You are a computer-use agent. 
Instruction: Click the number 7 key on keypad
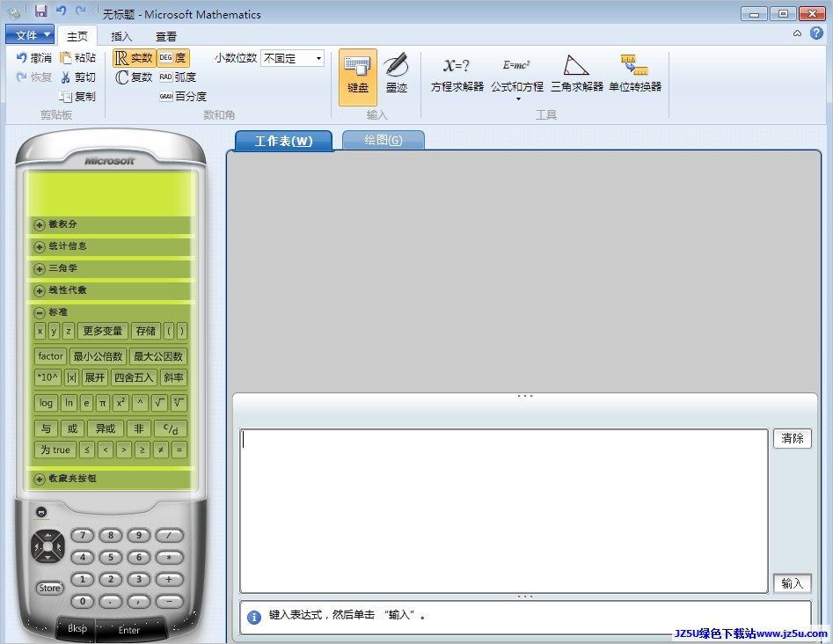[83, 536]
